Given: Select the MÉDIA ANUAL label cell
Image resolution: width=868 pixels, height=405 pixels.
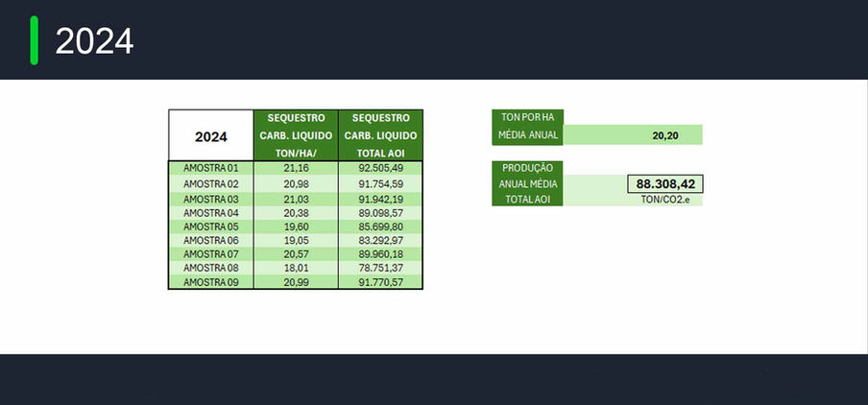Looking at the screenshot, I should point(529,135).
